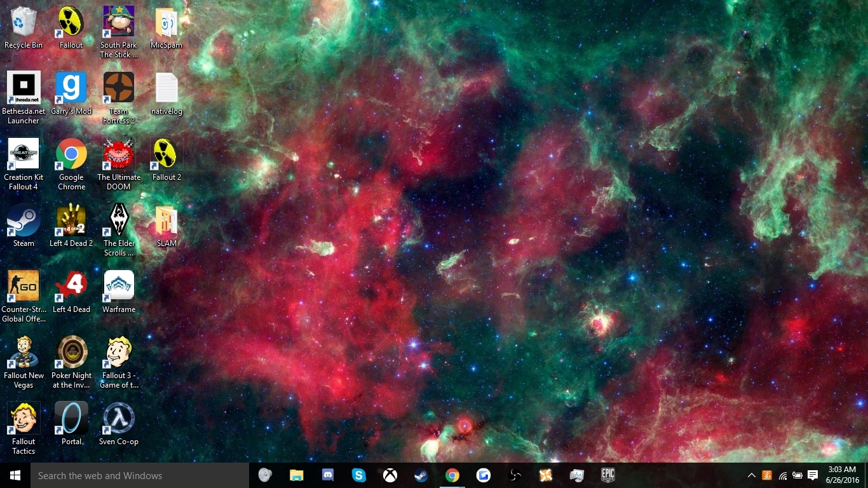Open the Windows Start menu
The height and width of the screenshot is (488, 868).
click(x=15, y=475)
